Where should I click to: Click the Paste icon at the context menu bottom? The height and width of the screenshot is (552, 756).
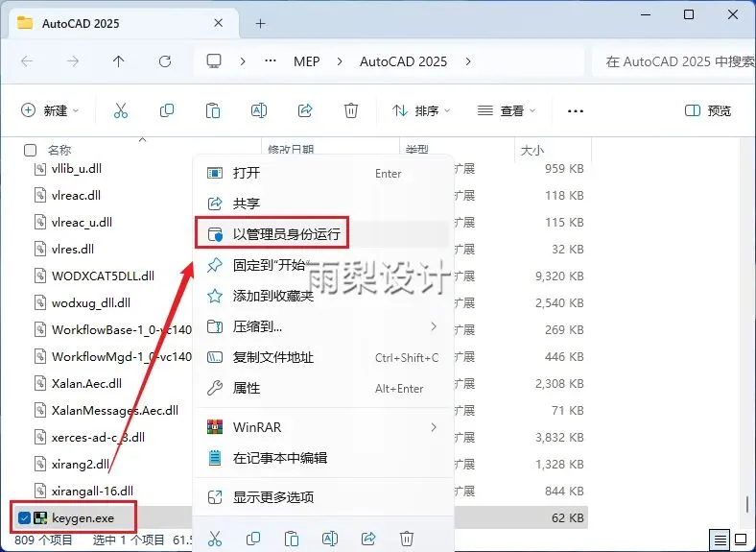[x=292, y=538]
